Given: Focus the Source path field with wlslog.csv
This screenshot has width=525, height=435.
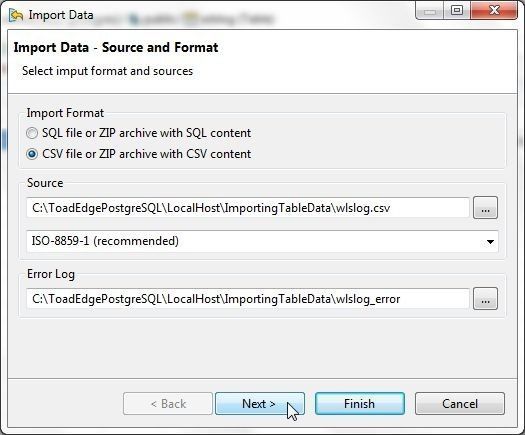Looking at the screenshot, I should (248, 208).
